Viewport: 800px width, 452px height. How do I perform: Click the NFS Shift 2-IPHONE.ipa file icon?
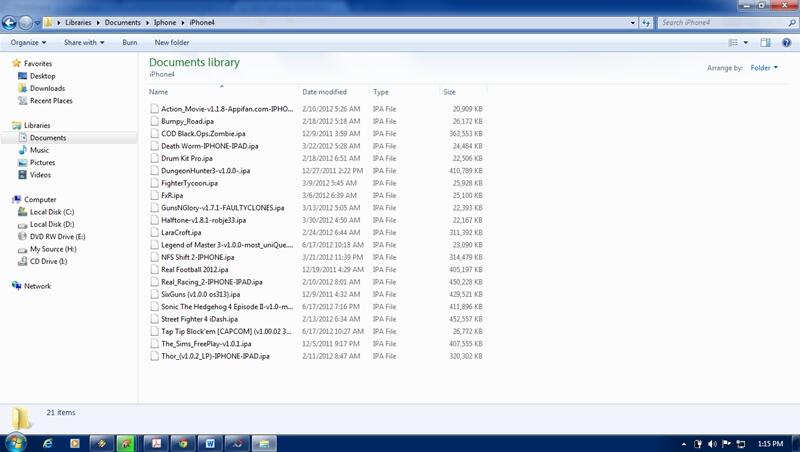pos(154,257)
